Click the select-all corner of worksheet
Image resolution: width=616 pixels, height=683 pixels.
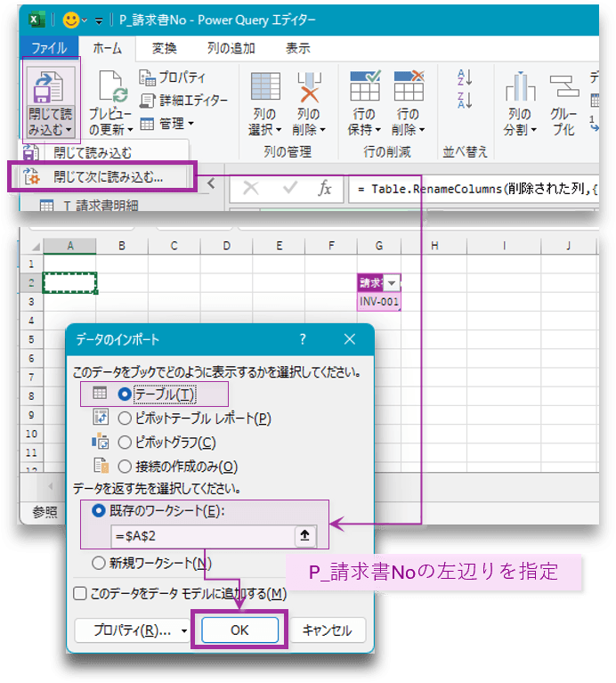point(32,246)
